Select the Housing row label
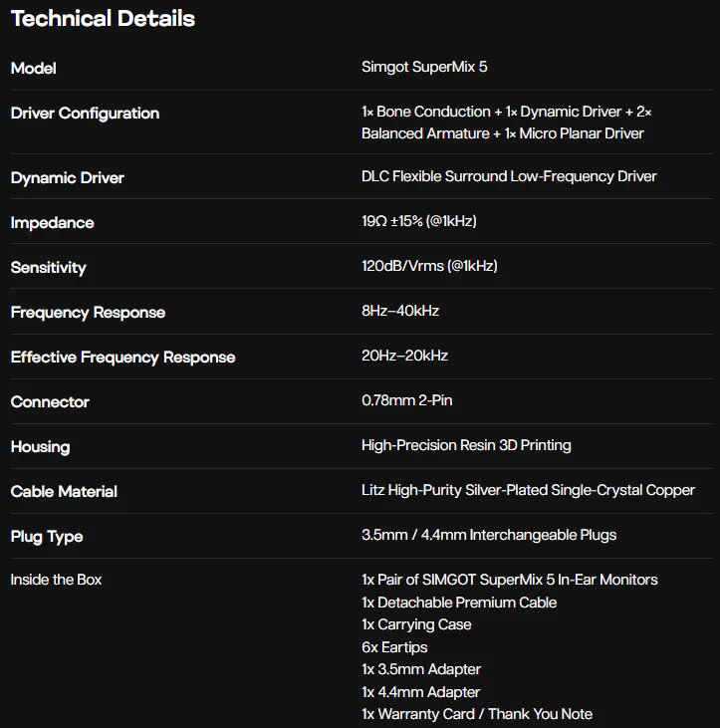Viewport: 720px width, 728px height. click(x=41, y=447)
